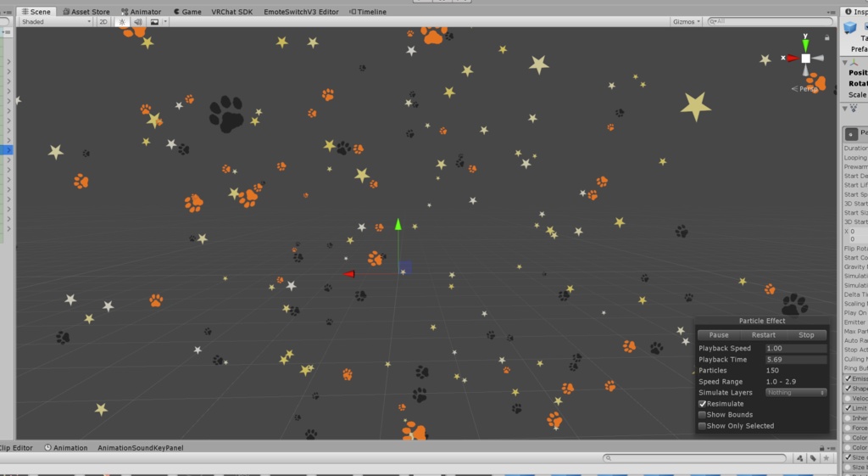Open the scene effects dropdown arrow
Viewport: 868px width, 476px height.
click(165, 21)
